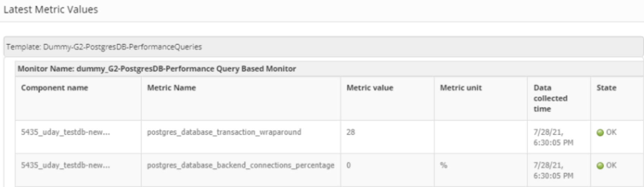
Task: Click green OK status icon for transaction_wraparound
Action: [x=600, y=133]
